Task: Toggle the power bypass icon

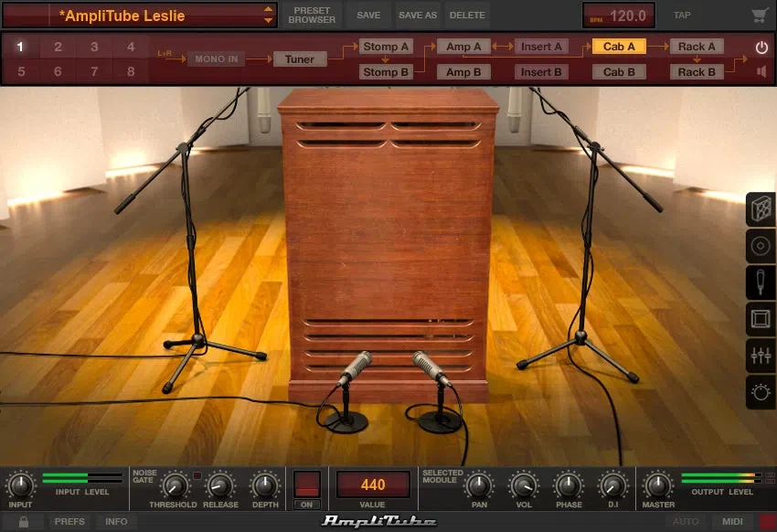Action: click(761, 47)
